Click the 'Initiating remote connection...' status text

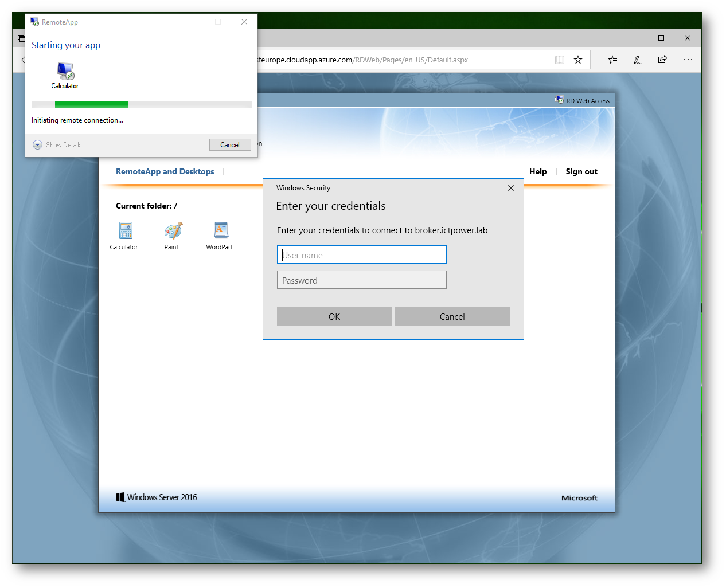click(x=77, y=120)
